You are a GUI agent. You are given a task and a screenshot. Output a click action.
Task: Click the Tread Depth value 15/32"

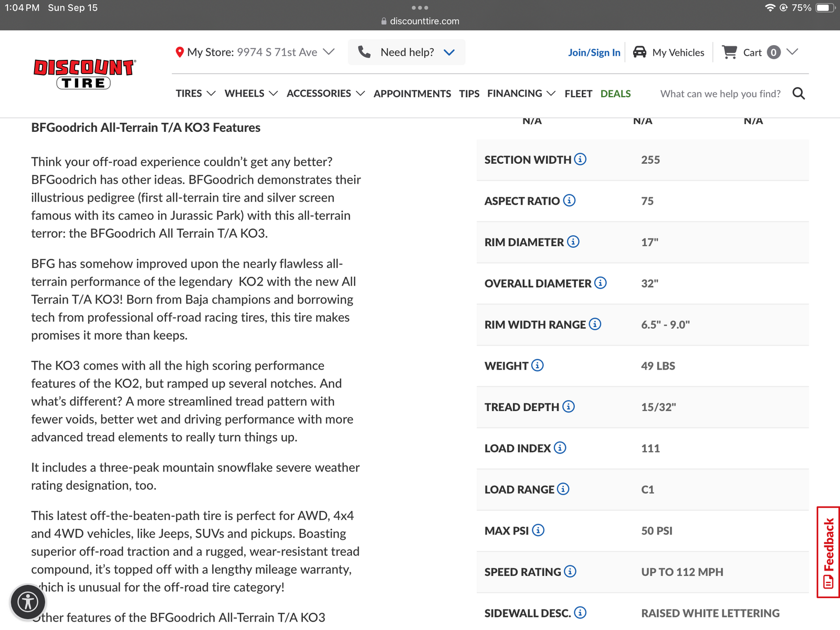[658, 407]
